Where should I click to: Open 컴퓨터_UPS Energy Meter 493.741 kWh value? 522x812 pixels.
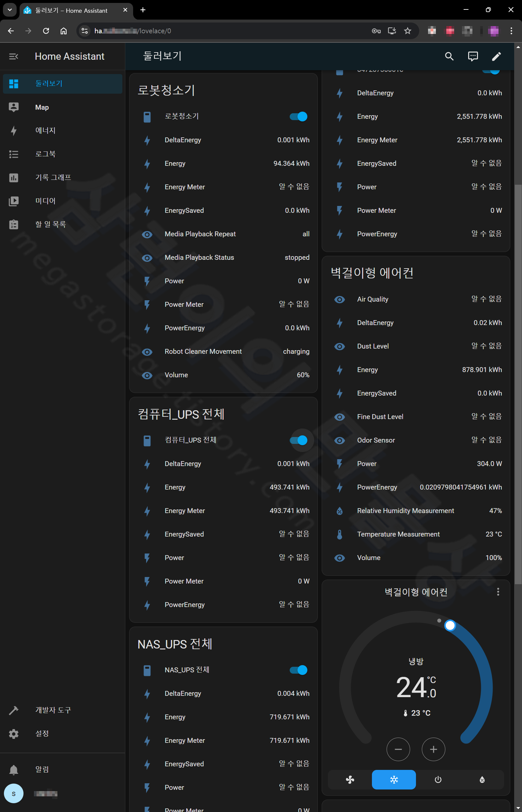pos(289,511)
